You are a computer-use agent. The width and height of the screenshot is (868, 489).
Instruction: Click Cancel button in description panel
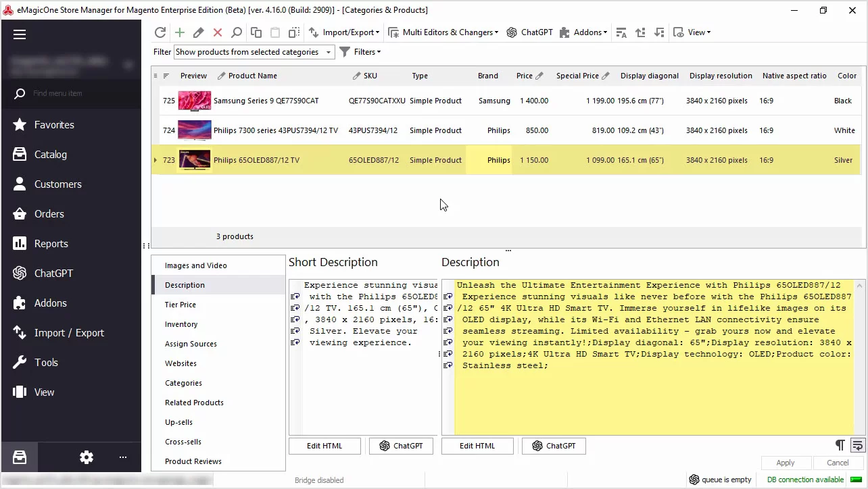coord(838,463)
